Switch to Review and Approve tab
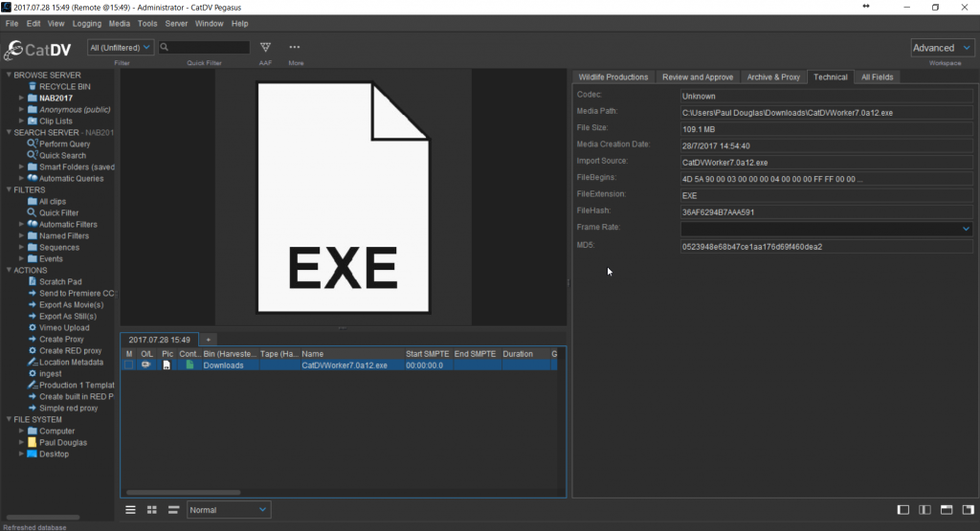The width and height of the screenshot is (980, 531). tap(698, 77)
